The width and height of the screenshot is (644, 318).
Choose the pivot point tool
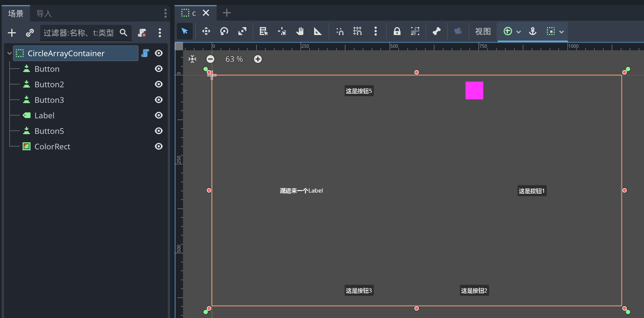[282, 31]
